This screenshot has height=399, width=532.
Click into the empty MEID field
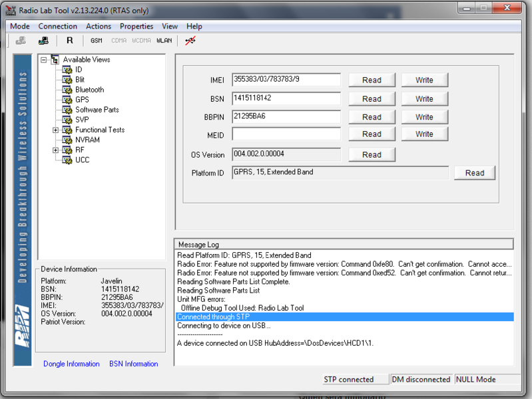click(x=286, y=134)
